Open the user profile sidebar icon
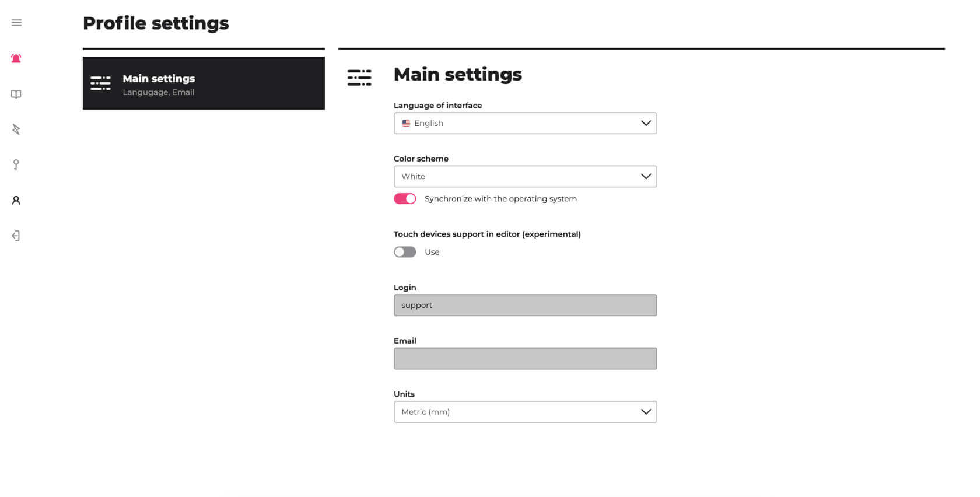This screenshot has width=980, height=497. [x=16, y=200]
